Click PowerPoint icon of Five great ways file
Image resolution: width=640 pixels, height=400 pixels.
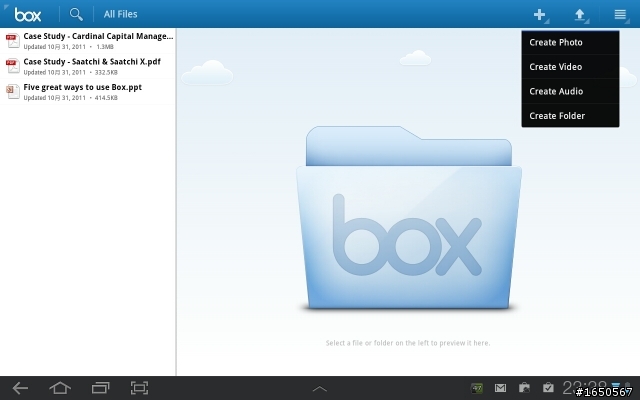[13, 91]
